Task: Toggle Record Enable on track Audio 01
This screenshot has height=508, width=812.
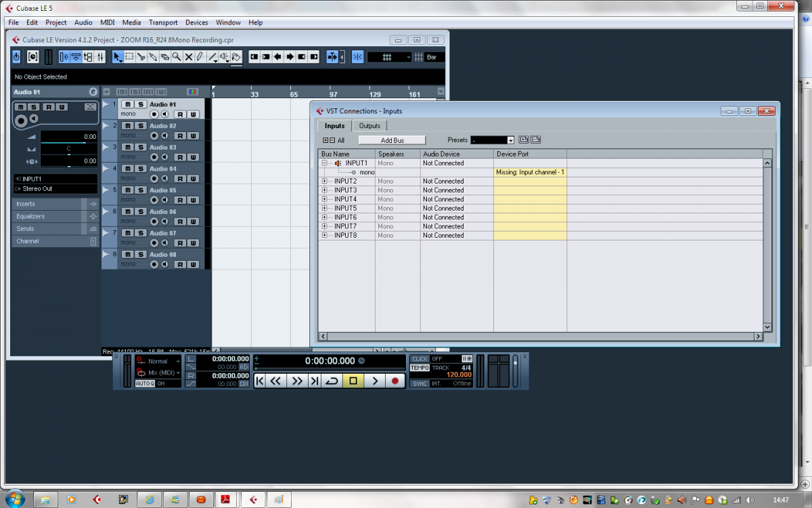Action: pos(154,114)
